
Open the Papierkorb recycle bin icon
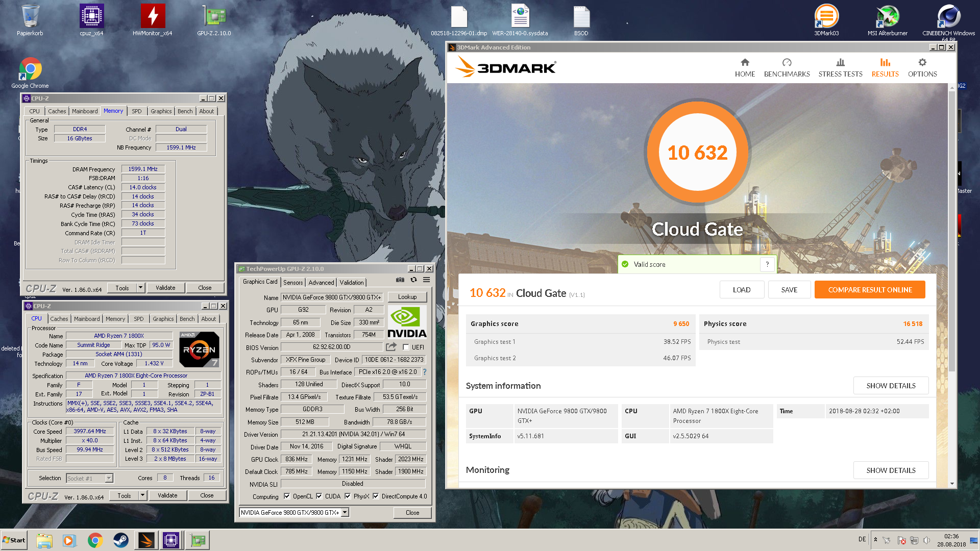click(x=30, y=20)
